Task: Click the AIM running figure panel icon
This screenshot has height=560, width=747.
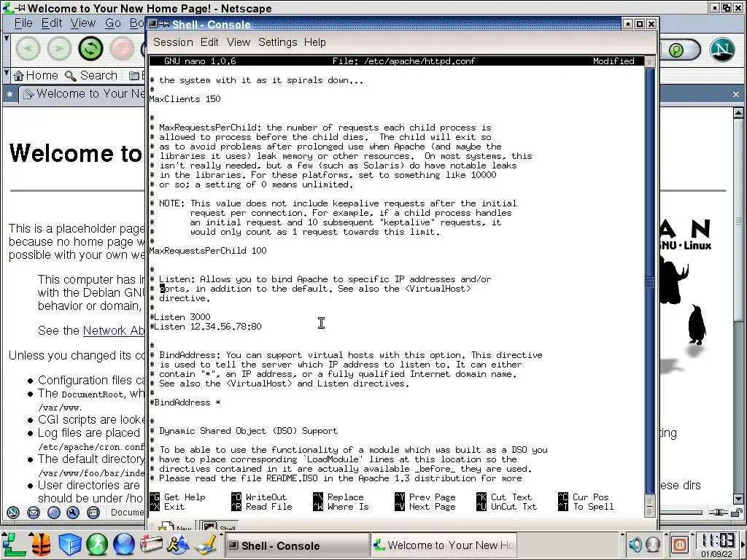Action: point(178,545)
